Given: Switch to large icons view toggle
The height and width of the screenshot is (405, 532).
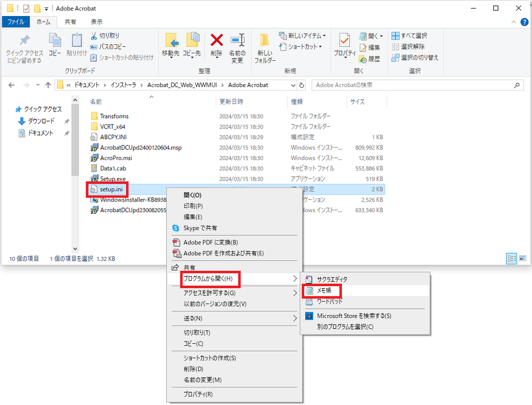Looking at the screenshot, I should (x=522, y=258).
